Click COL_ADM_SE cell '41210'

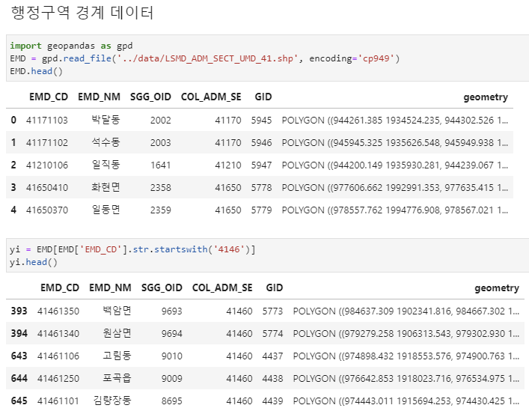228,165
